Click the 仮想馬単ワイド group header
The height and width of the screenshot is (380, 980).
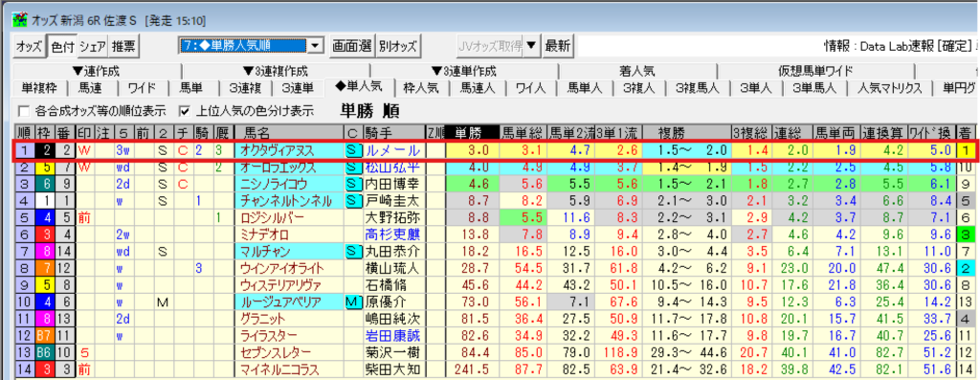815,71
